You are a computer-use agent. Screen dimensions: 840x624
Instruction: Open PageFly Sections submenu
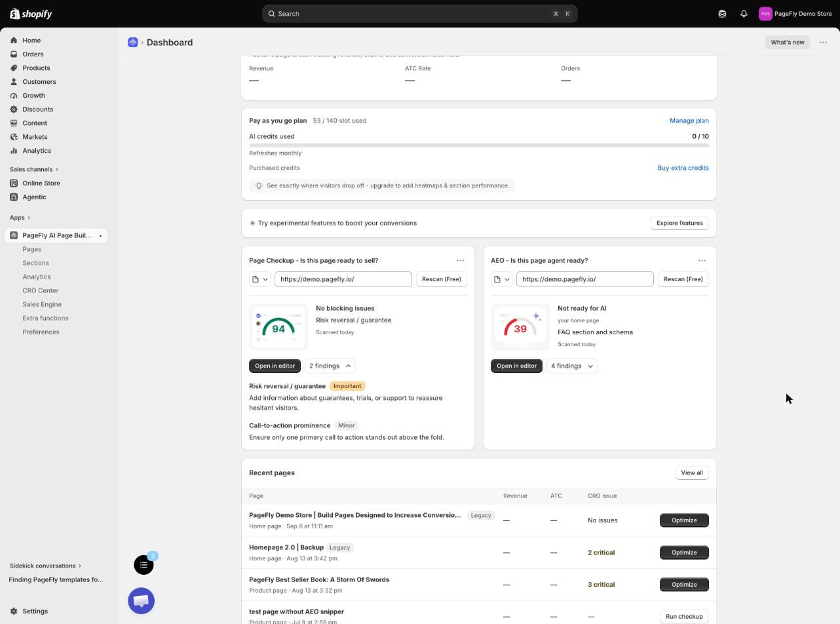35,263
